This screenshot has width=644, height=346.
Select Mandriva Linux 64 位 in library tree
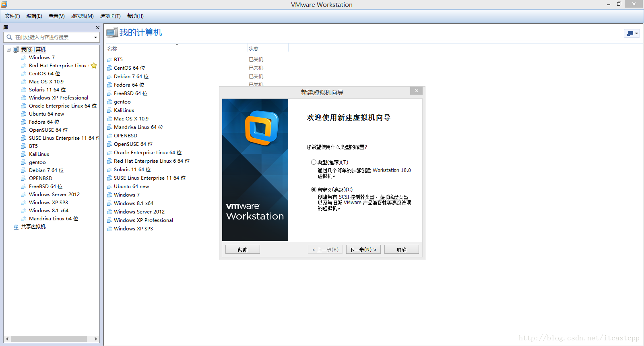coord(54,219)
